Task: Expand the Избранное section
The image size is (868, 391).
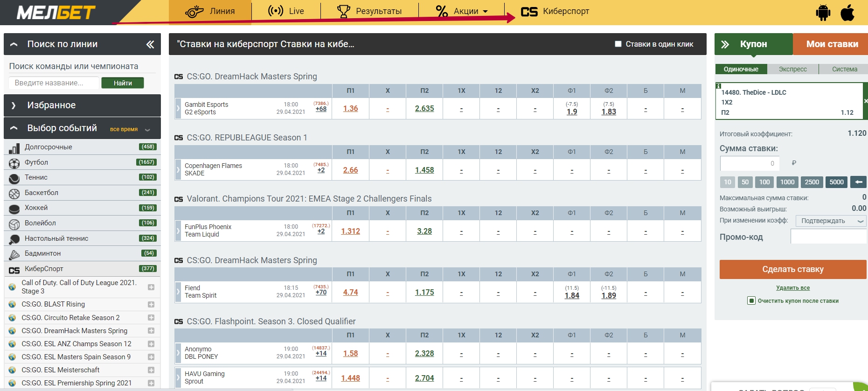Action: pyautogui.click(x=14, y=105)
